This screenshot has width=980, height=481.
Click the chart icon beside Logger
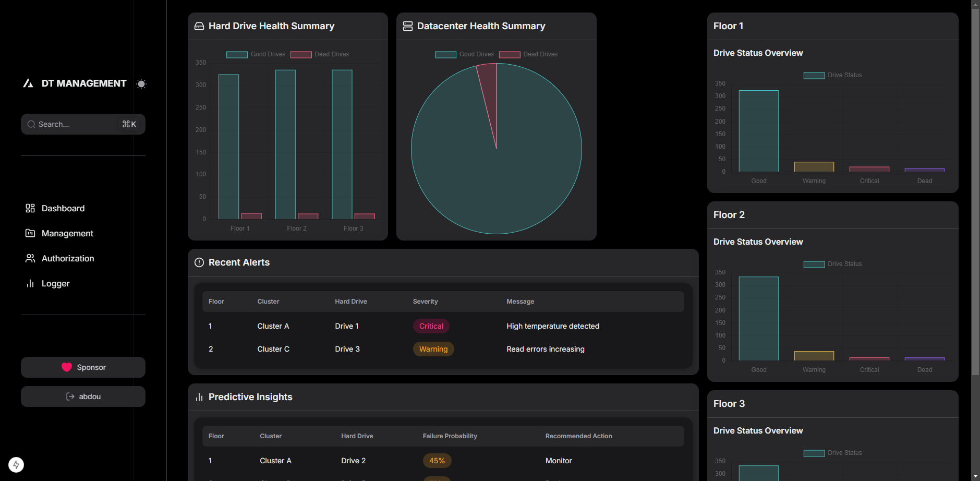30,283
